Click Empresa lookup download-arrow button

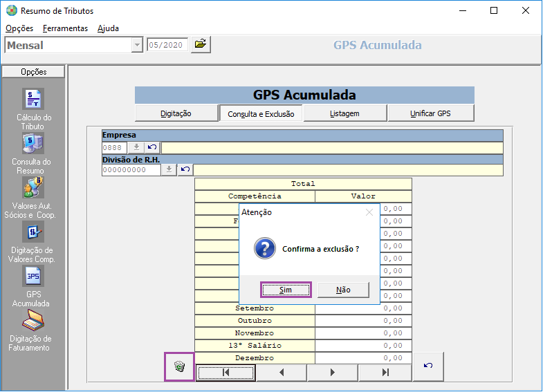(136, 147)
